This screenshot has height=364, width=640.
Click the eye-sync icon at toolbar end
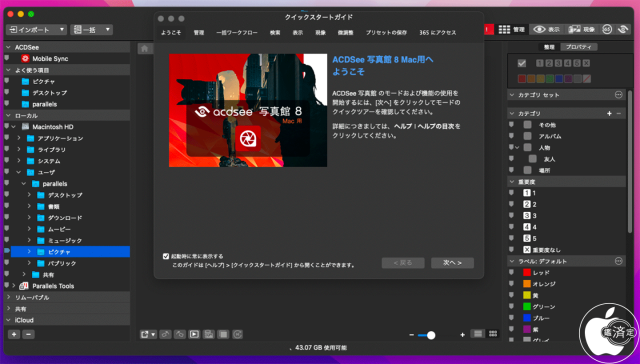coord(623,29)
